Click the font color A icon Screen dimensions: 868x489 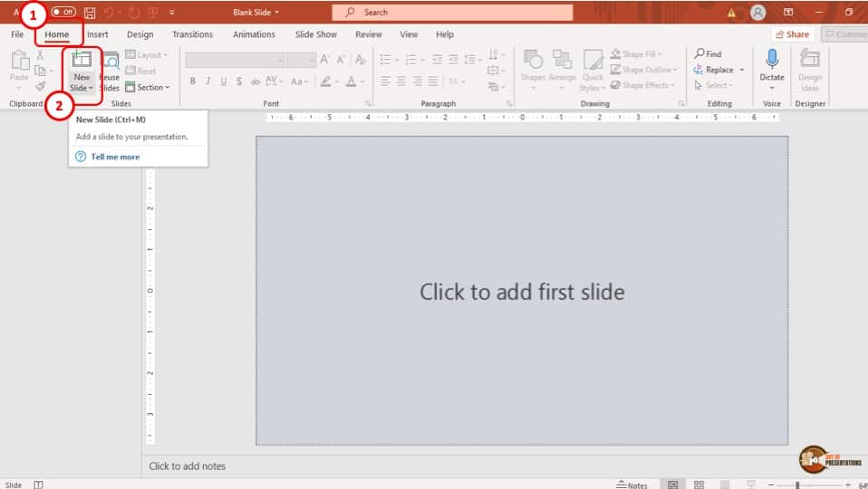point(351,81)
